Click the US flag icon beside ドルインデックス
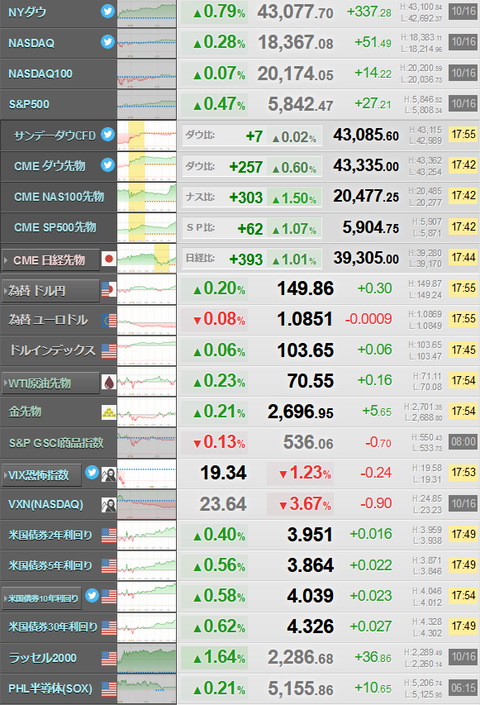The image size is (480, 705). click(x=109, y=351)
